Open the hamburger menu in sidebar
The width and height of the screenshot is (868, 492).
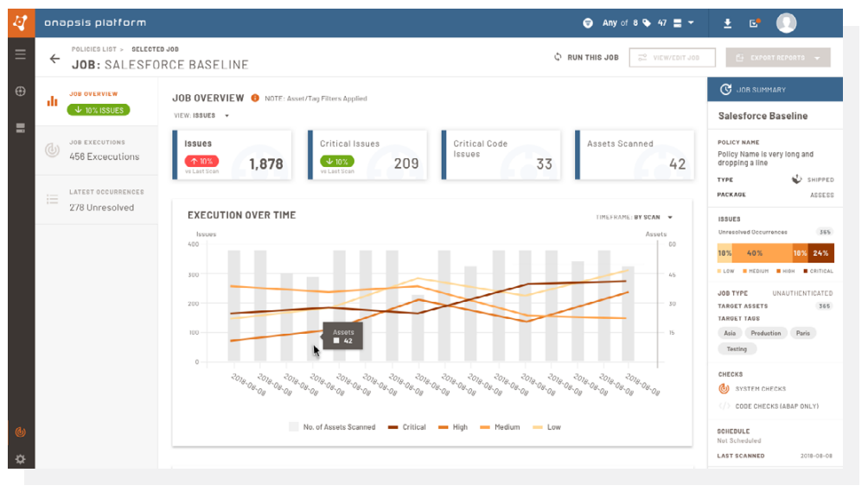point(20,54)
